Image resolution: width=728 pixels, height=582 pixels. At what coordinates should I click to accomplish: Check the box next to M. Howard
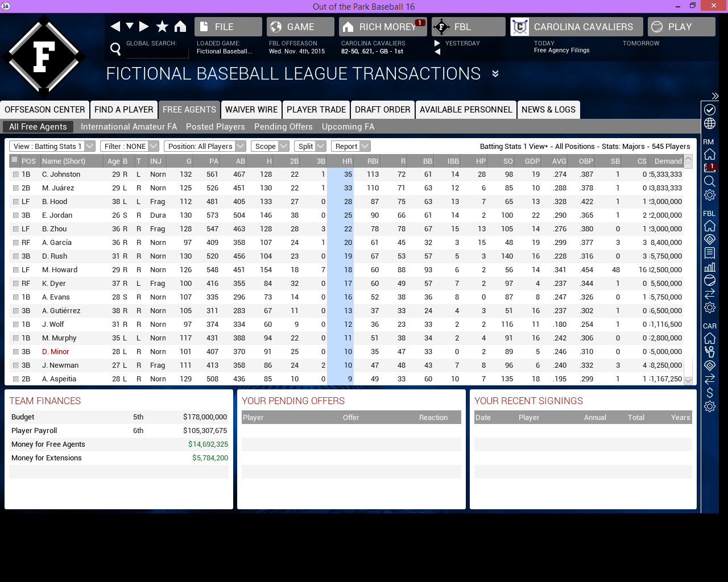16,270
